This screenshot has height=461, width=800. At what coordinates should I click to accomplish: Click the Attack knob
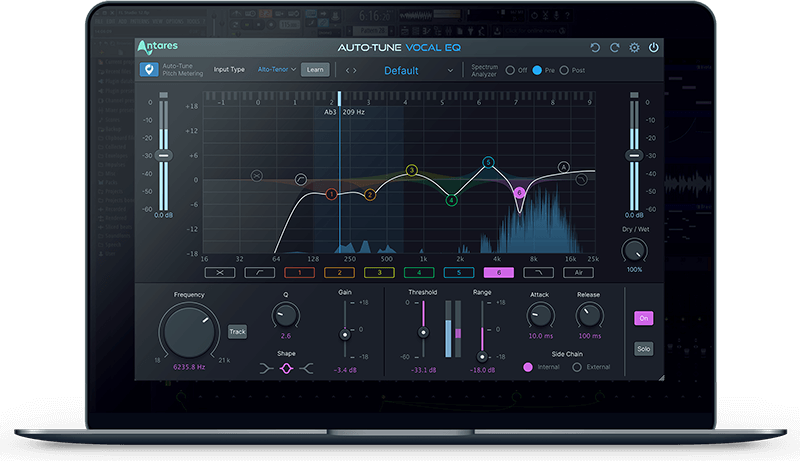(x=540, y=316)
